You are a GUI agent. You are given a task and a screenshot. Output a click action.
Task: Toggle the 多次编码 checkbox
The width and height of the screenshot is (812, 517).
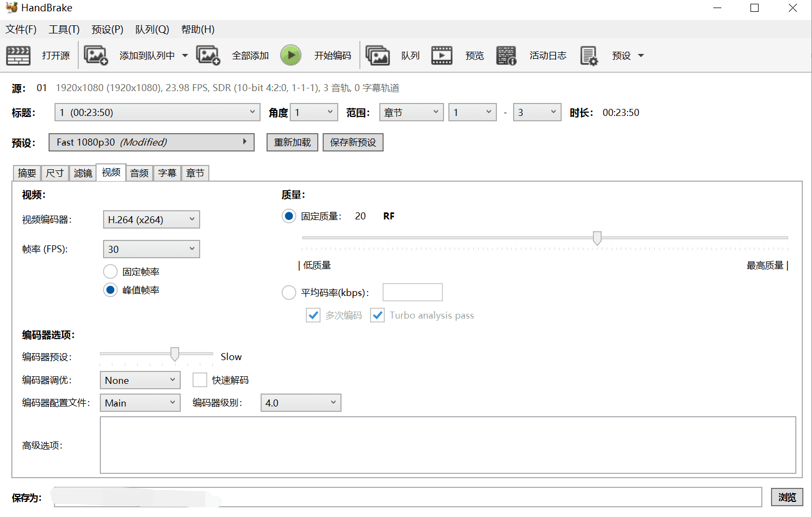click(313, 315)
